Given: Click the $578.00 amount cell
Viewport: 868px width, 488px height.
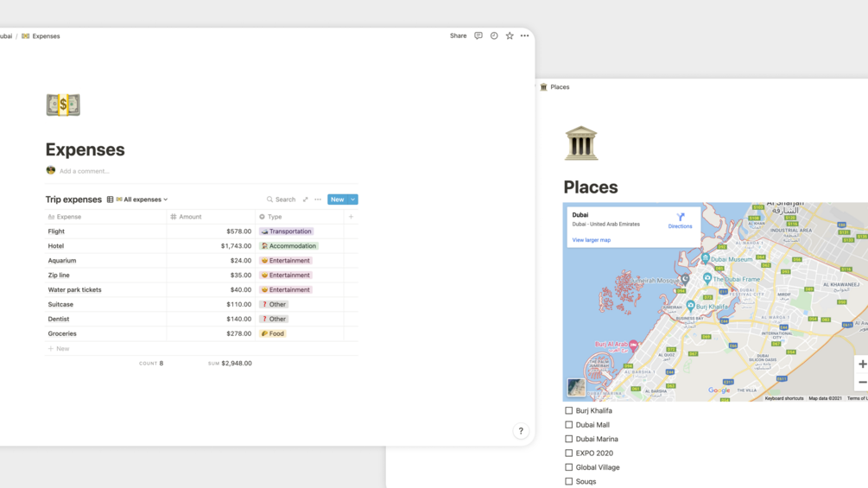Looking at the screenshot, I should 211,231.
